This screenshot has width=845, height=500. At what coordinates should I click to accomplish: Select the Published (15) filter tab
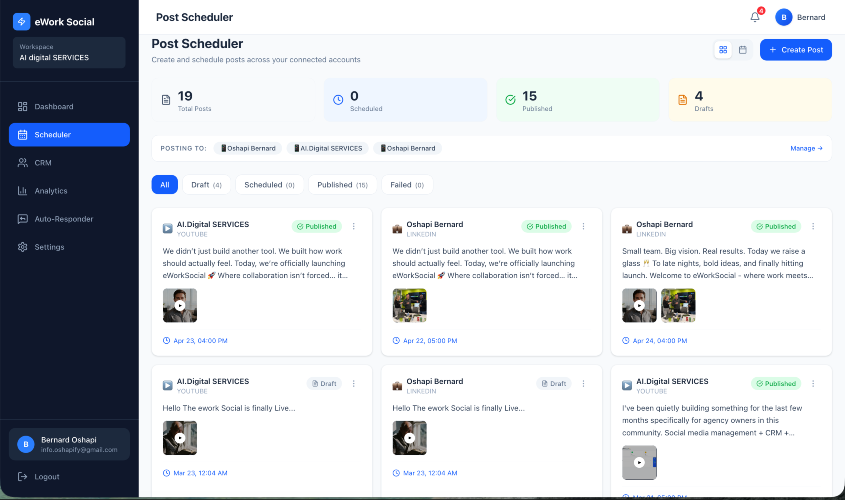pos(342,185)
